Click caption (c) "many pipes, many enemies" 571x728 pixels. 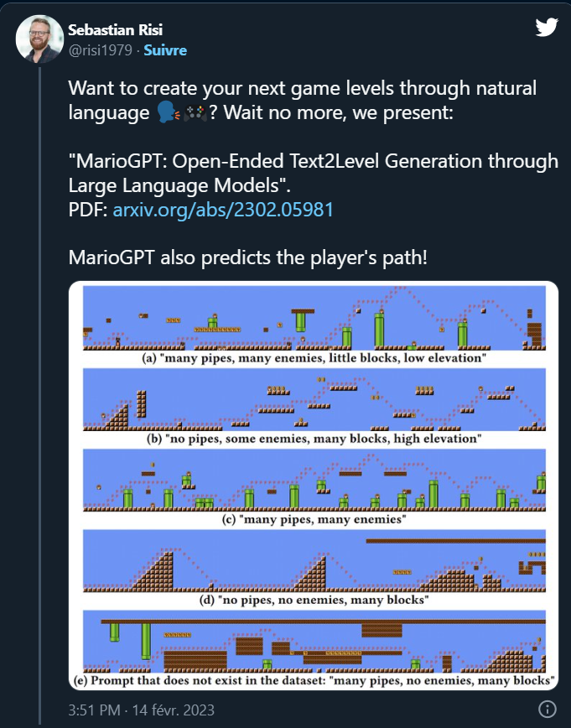pos(314,520)
